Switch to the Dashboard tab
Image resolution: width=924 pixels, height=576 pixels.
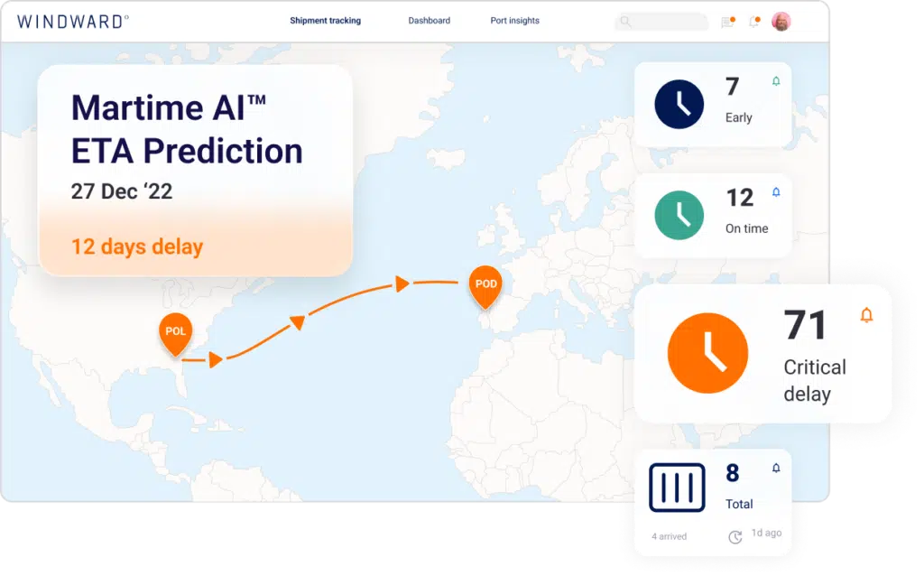(x=429, y=21)
